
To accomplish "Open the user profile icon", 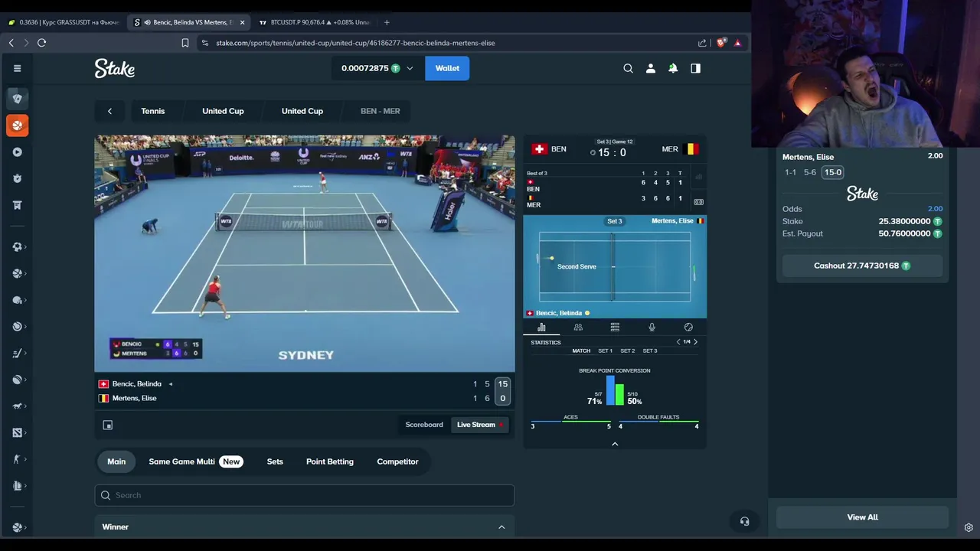I will point(651,68).
